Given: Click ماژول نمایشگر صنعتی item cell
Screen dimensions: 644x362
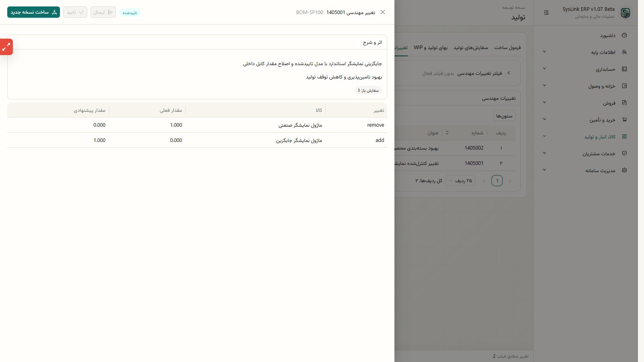Looking at the screenshot, I should 300,125.
